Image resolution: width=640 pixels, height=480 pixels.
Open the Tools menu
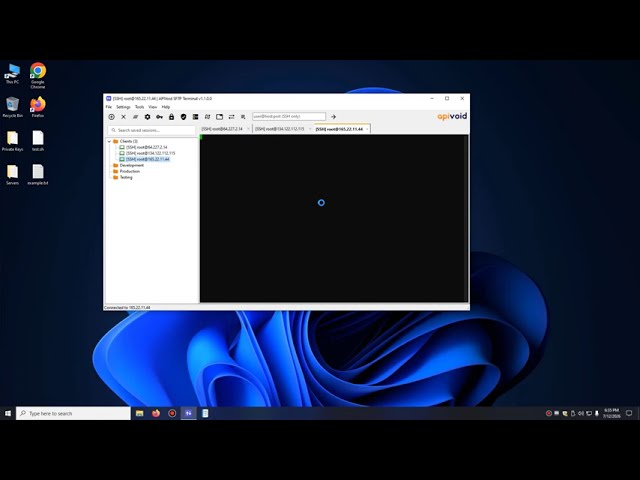pyautogui.click(x=140, y=107)
